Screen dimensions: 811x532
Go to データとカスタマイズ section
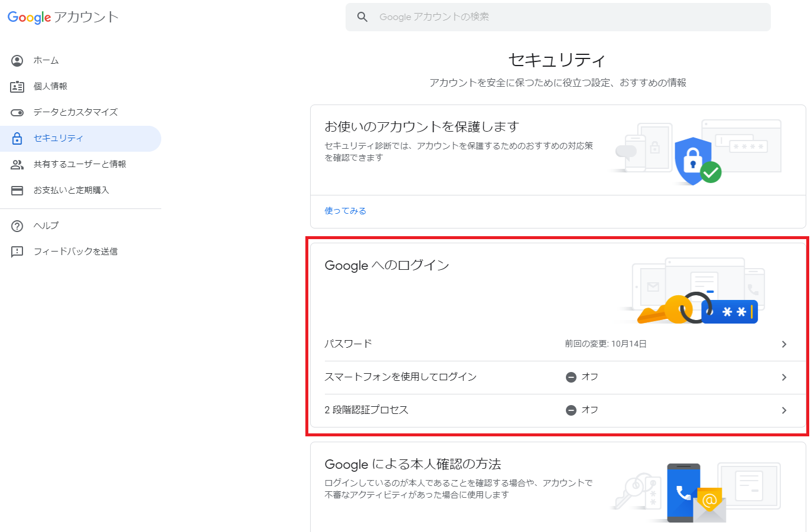[x=80, y=112]
